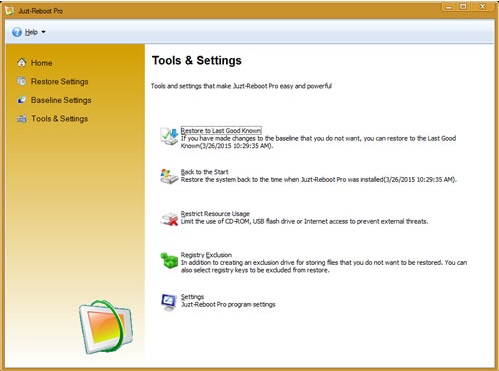This screenshot has height=371, width=499.
Task: Expand the Help dropdown arrow
Action: point(43,32)
